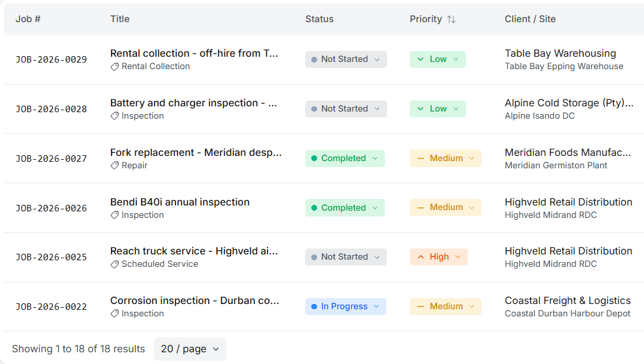Click client Table Bay Warehousing
This screenshot has height=364, width=644.
[560, 53]
